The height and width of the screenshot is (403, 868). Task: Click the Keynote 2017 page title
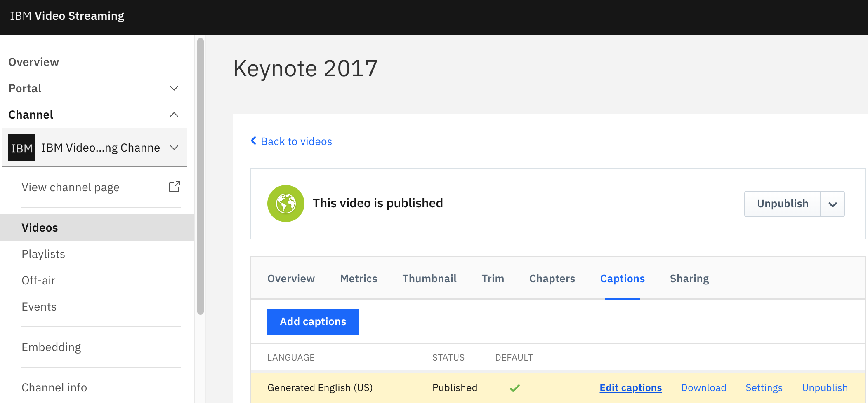[305, 68]
